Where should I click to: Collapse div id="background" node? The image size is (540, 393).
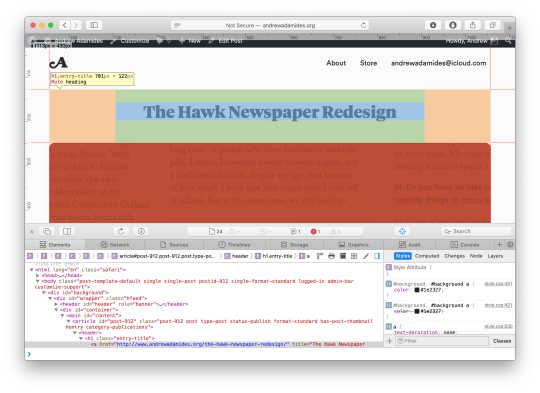click(44, 292)
